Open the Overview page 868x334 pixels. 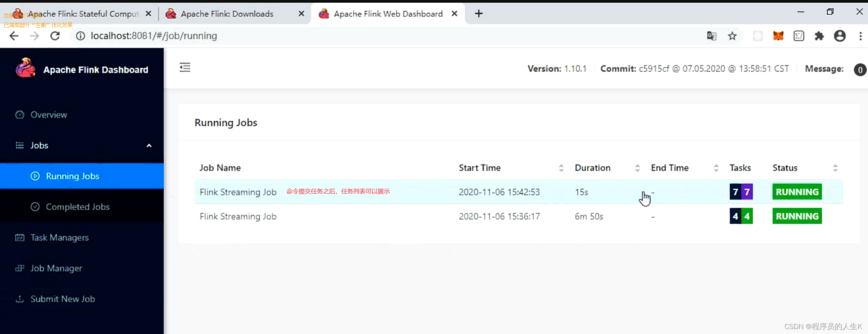pyautogui.click(x=82, y=114)
